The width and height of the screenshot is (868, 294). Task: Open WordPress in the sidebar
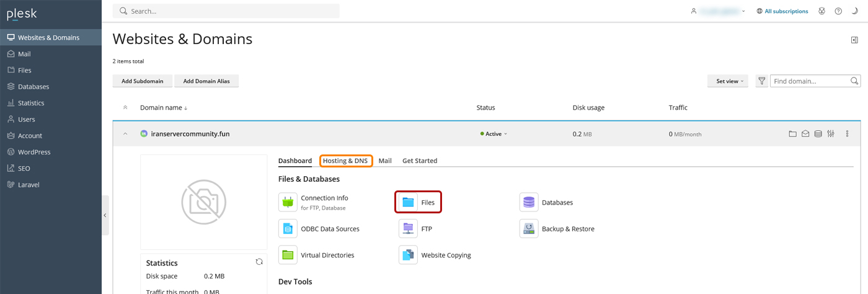click(34, 152)
